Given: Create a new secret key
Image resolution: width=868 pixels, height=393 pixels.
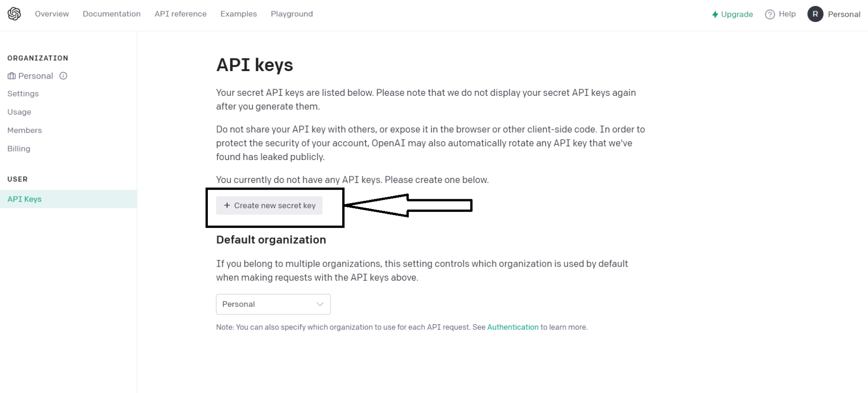Looking at the screenshot, I should point(269,205).
